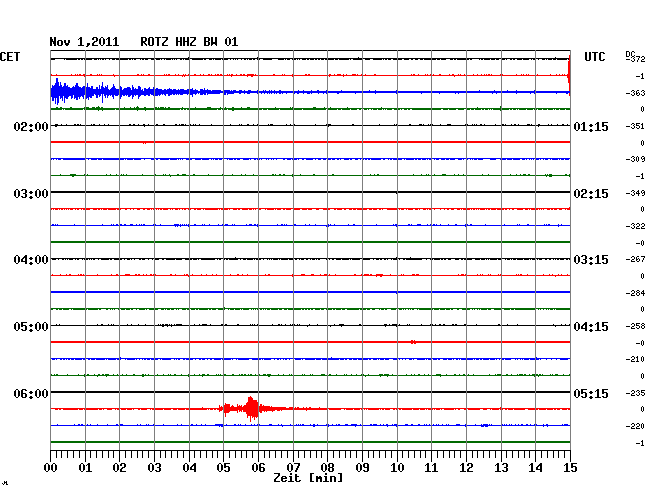Click the '00' minute label on the x-axis
650x494 pixels.
tap(51, 468)
